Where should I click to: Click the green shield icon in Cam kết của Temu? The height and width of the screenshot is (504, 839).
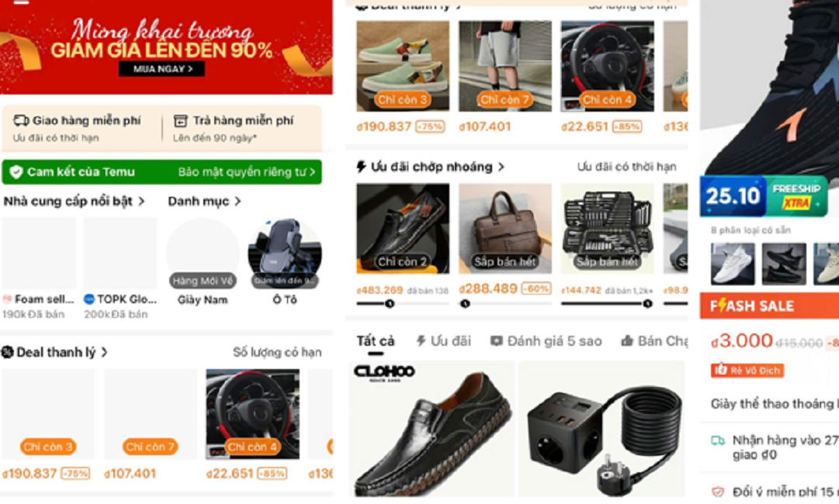(16, 171)
